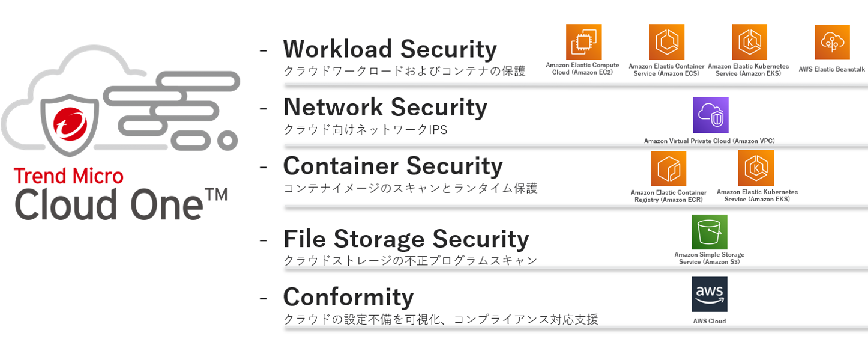
Task: Open the Workload Security heading
Action: pyautogui.click(x=390, y=49)
